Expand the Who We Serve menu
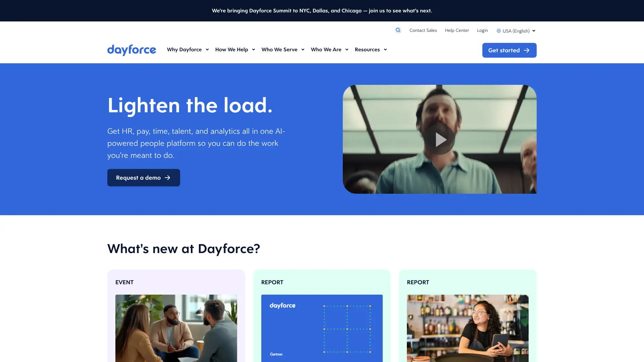Screen dimensions: 644x362 pyautogui.click(x=283, y=50)
